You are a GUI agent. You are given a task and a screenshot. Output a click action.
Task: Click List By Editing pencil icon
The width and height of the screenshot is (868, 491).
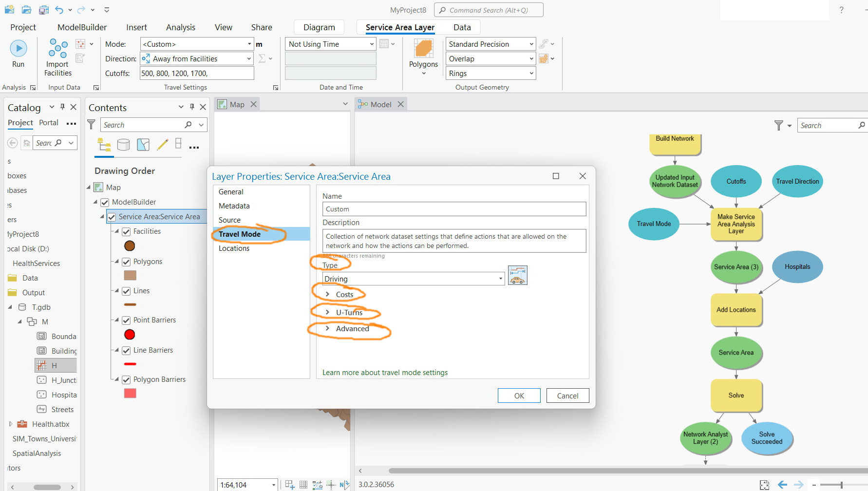click(162, 145)
